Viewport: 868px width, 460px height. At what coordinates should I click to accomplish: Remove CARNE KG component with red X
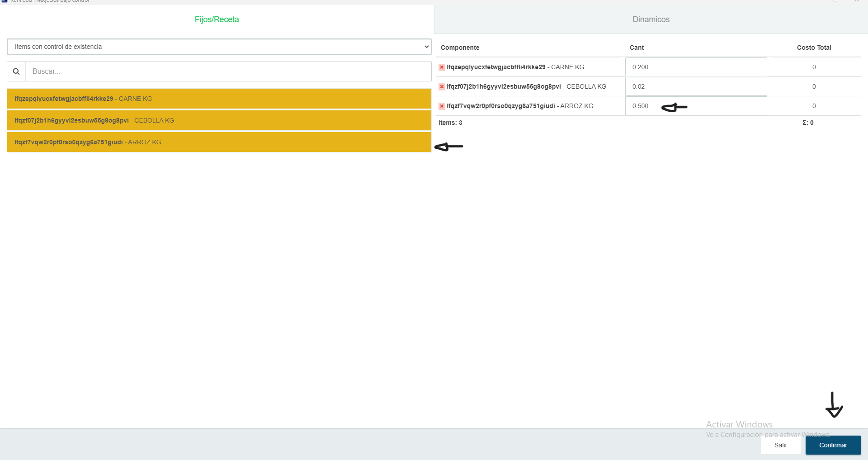click(442, 67)
